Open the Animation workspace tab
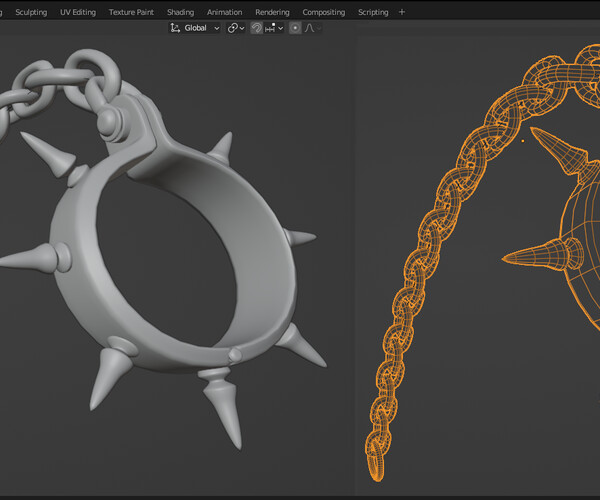 (224, 12)
